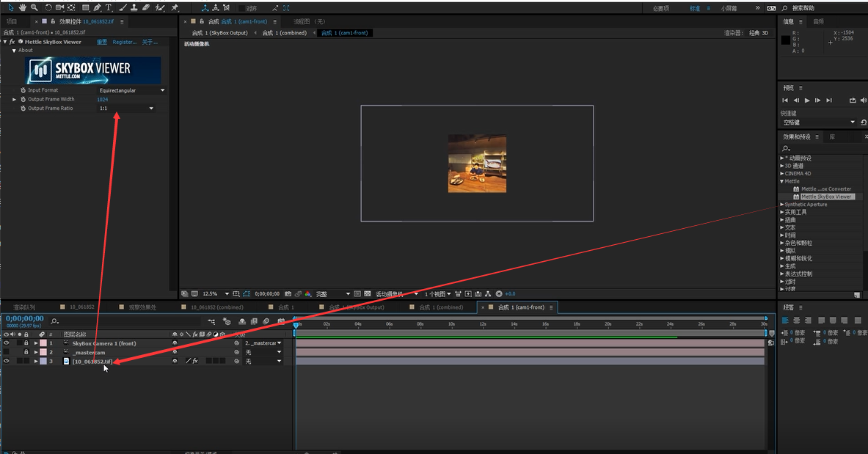Toggle lock on _mastercam layer
Viewport: 868px width, 454px height.
click(26, 352)
